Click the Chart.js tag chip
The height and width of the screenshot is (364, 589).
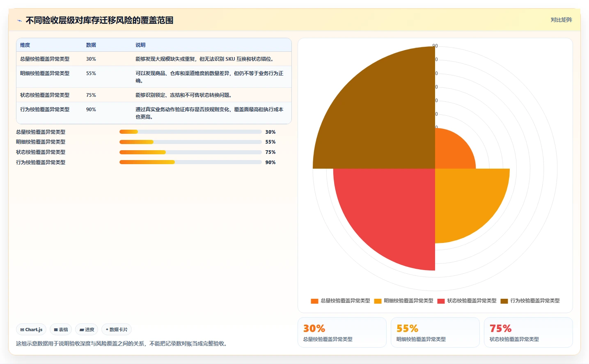[x=31, y=330]
